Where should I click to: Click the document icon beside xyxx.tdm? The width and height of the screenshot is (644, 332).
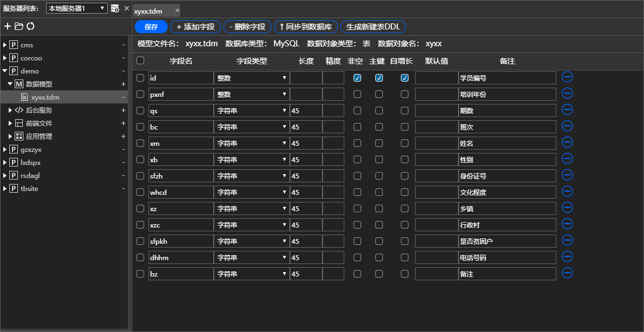[24, 97]
